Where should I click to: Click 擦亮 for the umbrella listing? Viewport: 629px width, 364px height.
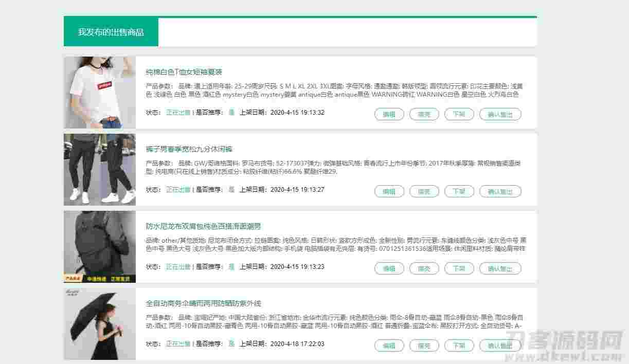424,345
